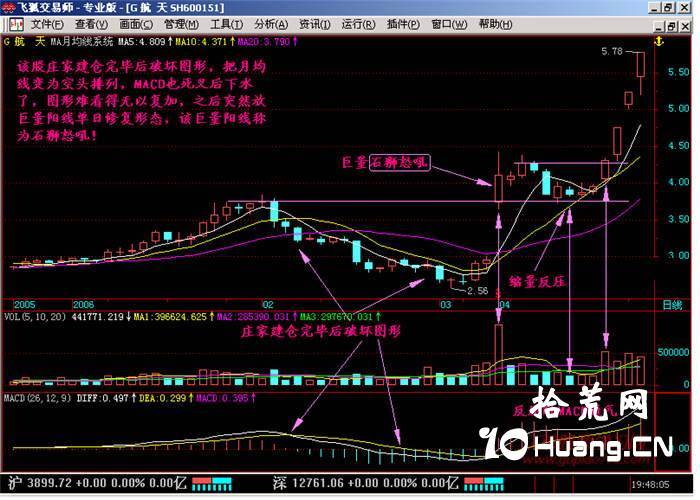Restore the inner chart window via menu-bar restore button

[x=671, y=26]
